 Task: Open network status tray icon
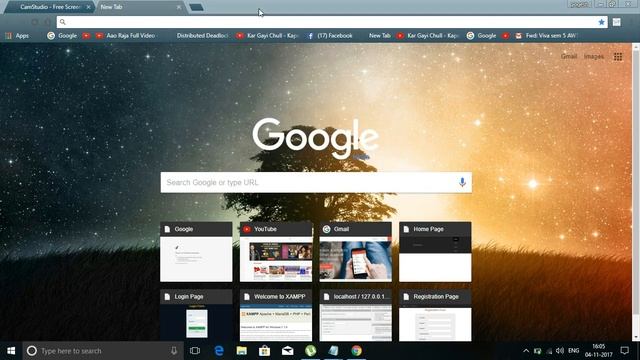[x=549, y=351]
